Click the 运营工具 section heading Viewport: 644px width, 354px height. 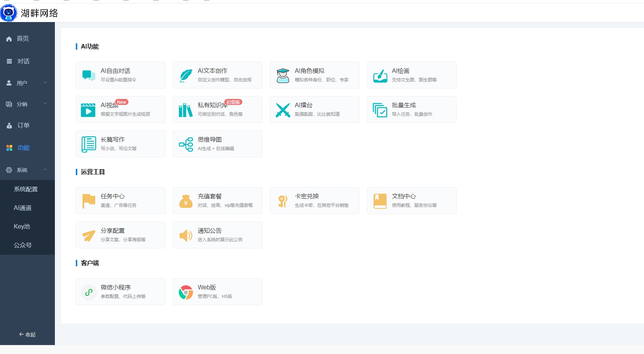[x=93, y=172]
